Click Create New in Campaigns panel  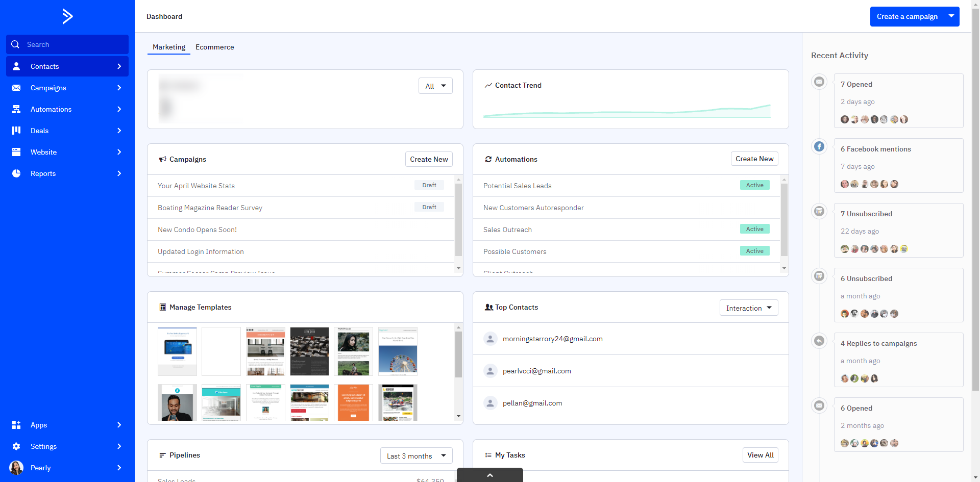click(x=429, y=159)
